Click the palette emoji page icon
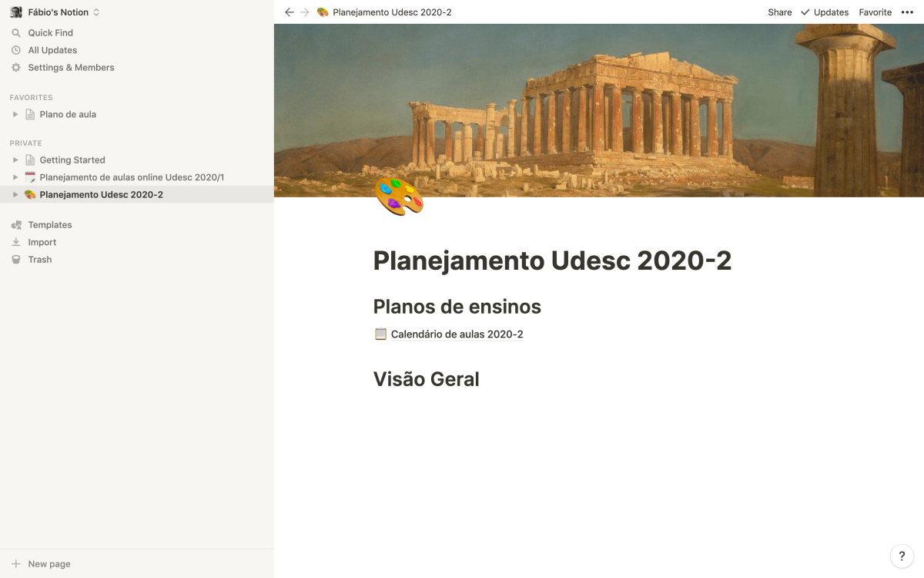Image resolution: width=924 pixels, height=578 pixels. [x=399, y=197]
